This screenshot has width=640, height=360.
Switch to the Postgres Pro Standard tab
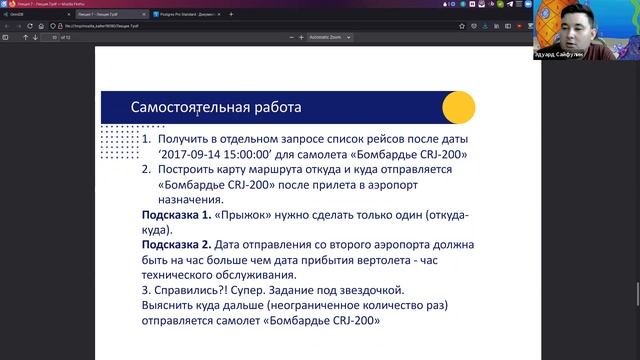(186, 14)
